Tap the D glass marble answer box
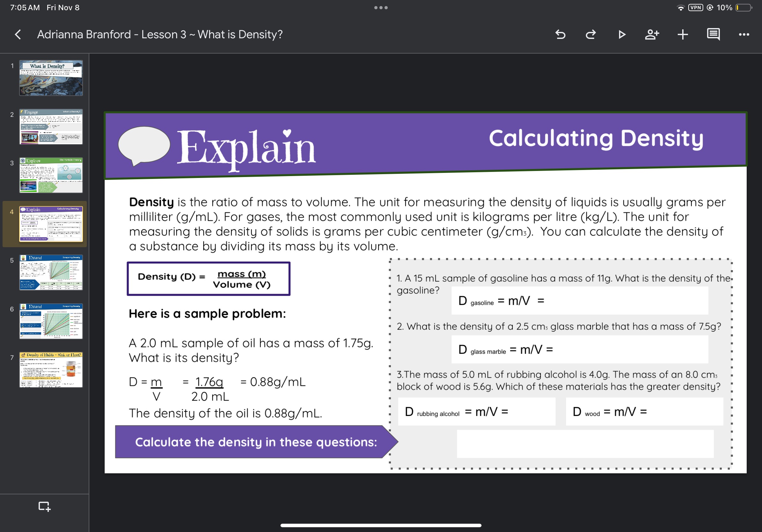Viewport: 762px width, 532px height. coord(580,349)
